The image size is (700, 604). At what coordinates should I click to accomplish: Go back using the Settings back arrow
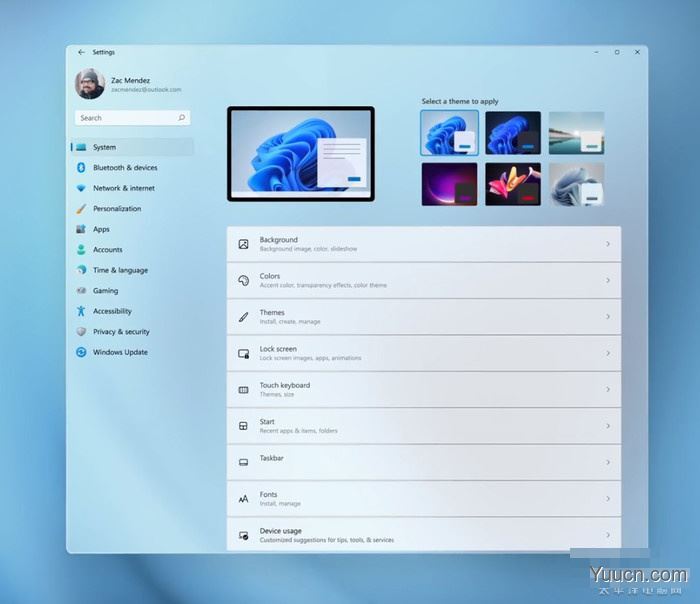coord(81,52)
